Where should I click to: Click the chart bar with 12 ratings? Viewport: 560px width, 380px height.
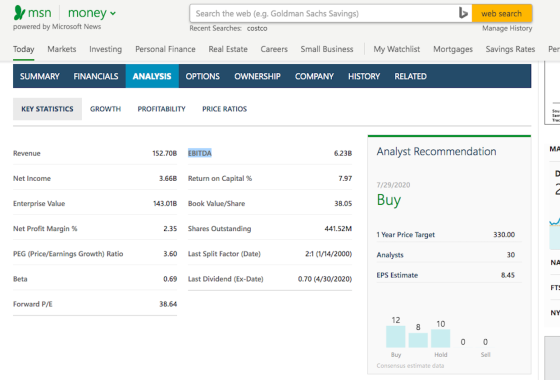click(395, 336)
